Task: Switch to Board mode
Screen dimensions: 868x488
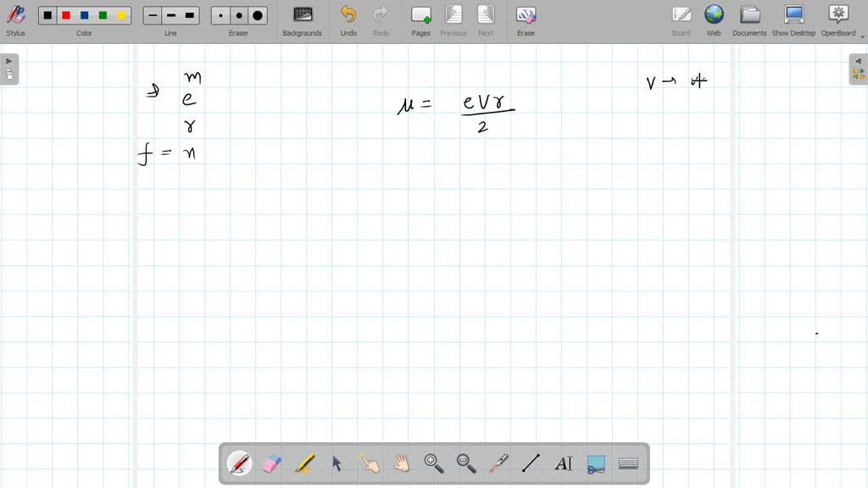Action: coord(681,21)
